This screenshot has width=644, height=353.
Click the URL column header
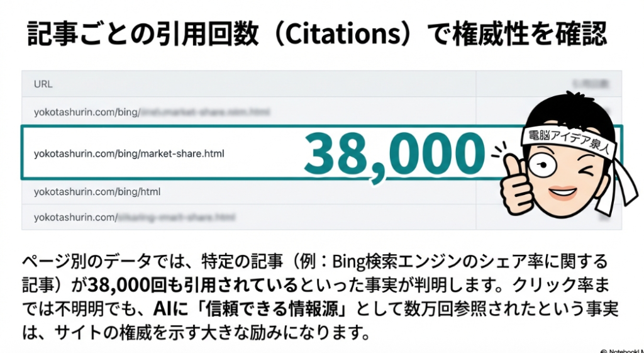pyautogui.click(x=43, y=84)
